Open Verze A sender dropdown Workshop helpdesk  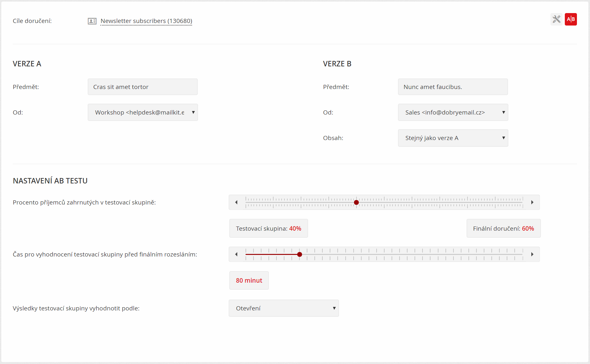coord(143,112)
